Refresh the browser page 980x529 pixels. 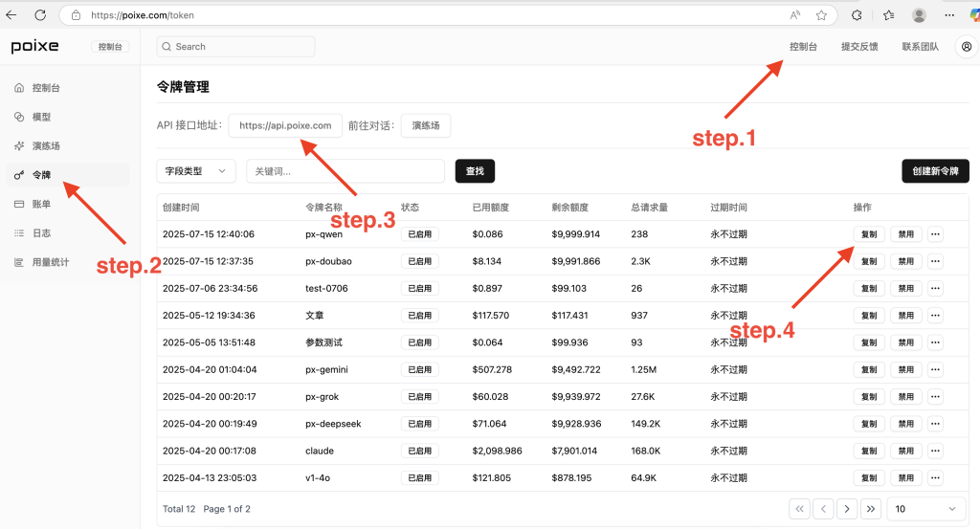40,15
